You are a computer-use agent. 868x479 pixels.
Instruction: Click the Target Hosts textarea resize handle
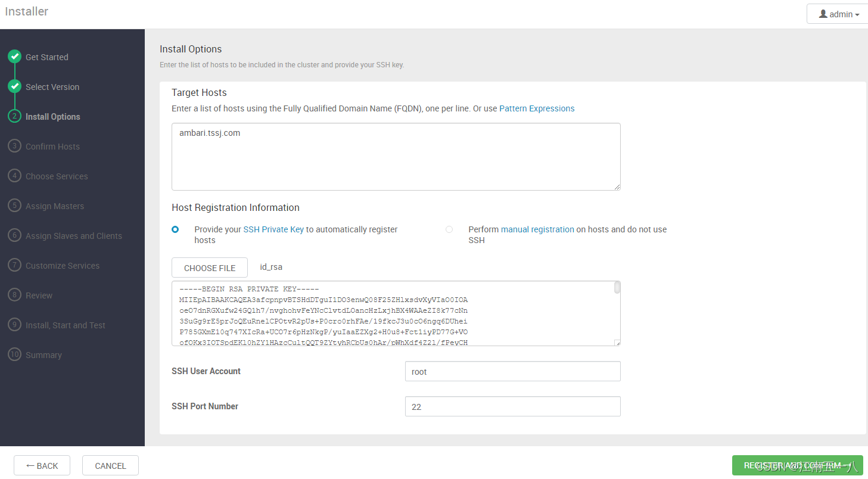[617, 186]
